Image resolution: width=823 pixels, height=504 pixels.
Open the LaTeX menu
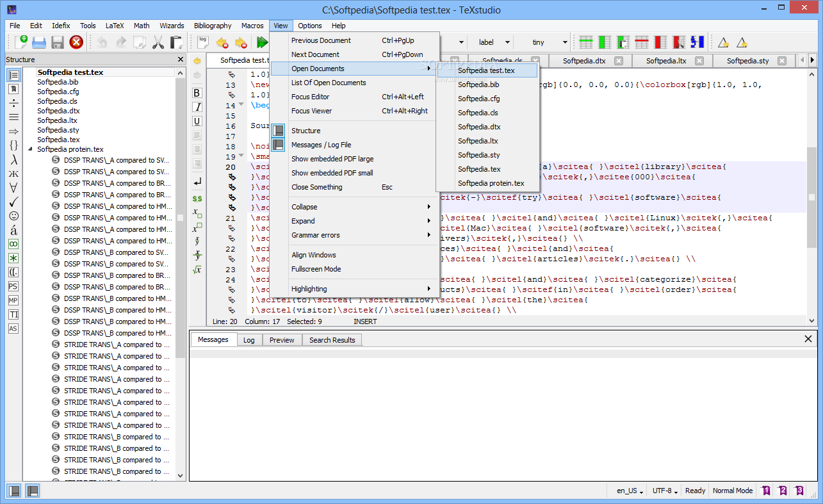point(115,26)
